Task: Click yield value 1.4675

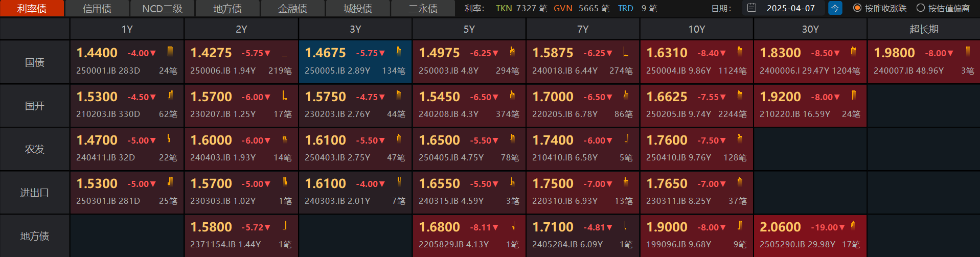Action: click(326, 53)
